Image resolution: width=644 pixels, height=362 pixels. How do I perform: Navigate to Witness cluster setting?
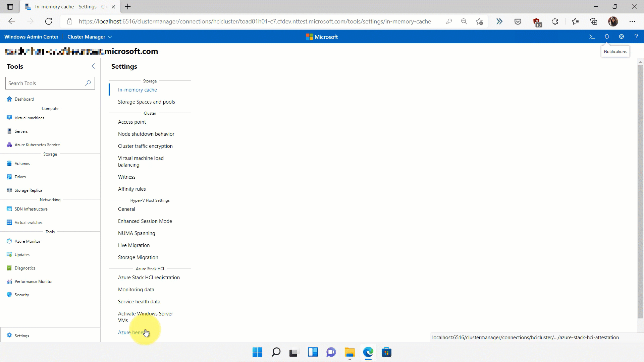coord(126,176)
